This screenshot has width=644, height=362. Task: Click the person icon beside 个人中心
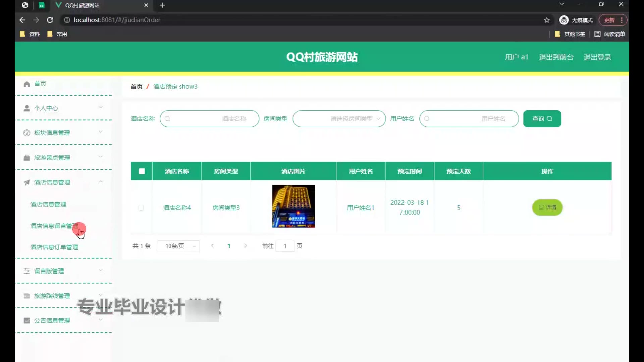pos(27,108)
